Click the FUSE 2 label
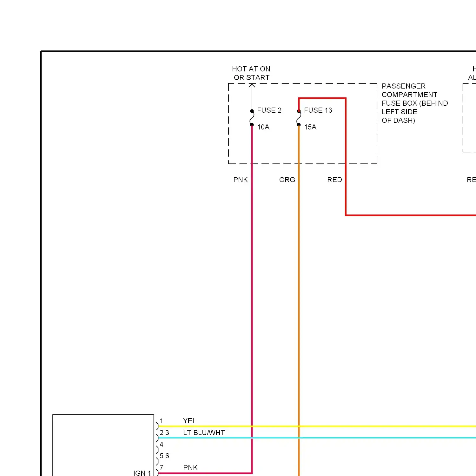Viewport: 476px width, 476px height. tap(269, 110)
